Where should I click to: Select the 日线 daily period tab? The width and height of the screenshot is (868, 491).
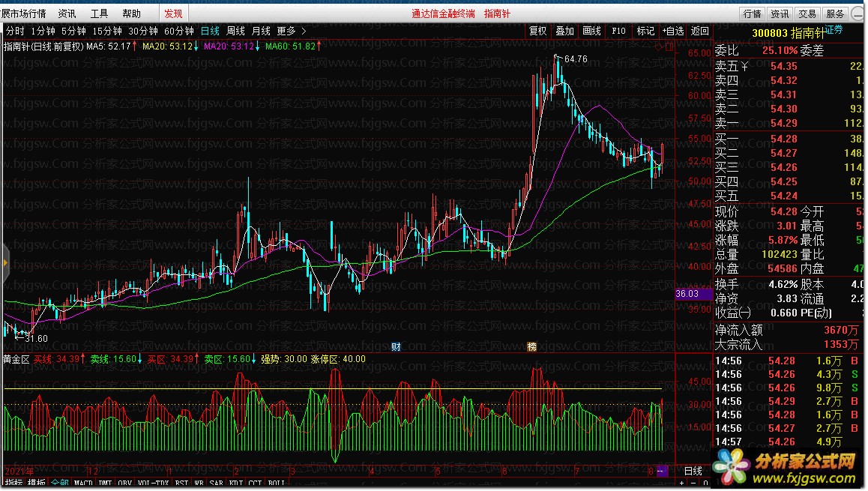tap(210, 31)
